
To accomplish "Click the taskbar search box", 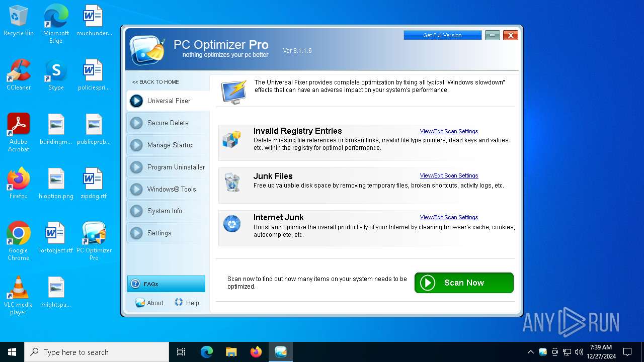I will click(x=97, y=352).
